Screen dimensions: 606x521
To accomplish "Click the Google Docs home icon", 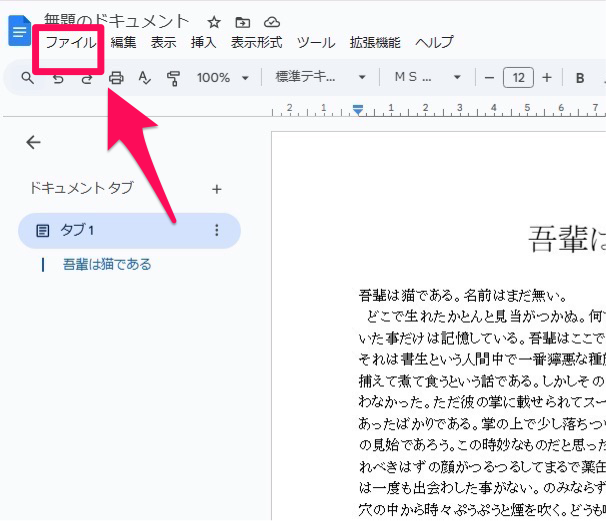I will (18, 31).
